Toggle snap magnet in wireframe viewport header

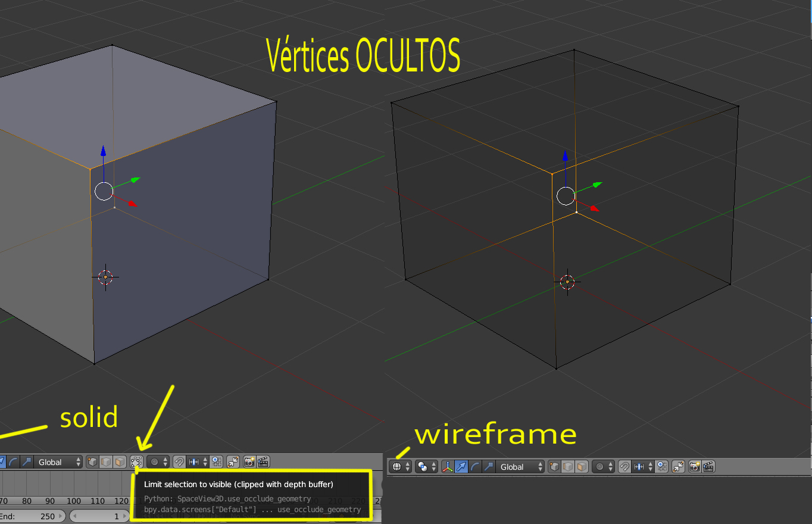click(624, 467)
